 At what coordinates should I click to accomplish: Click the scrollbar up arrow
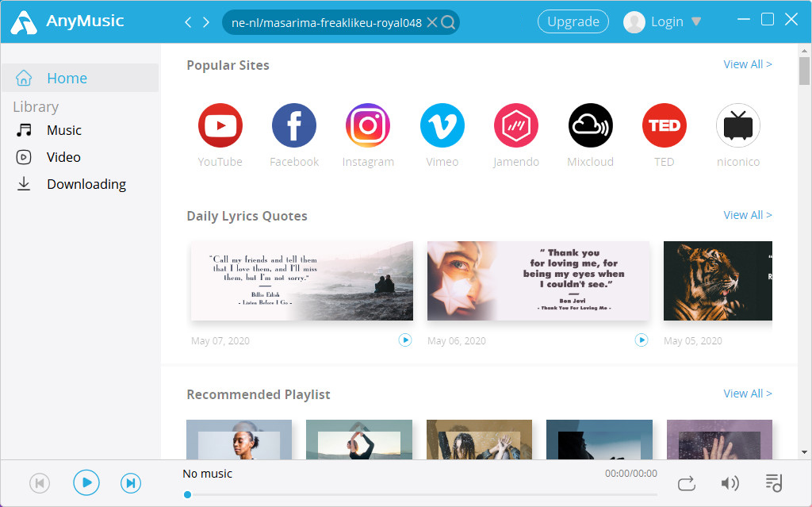tap(804, 50)
